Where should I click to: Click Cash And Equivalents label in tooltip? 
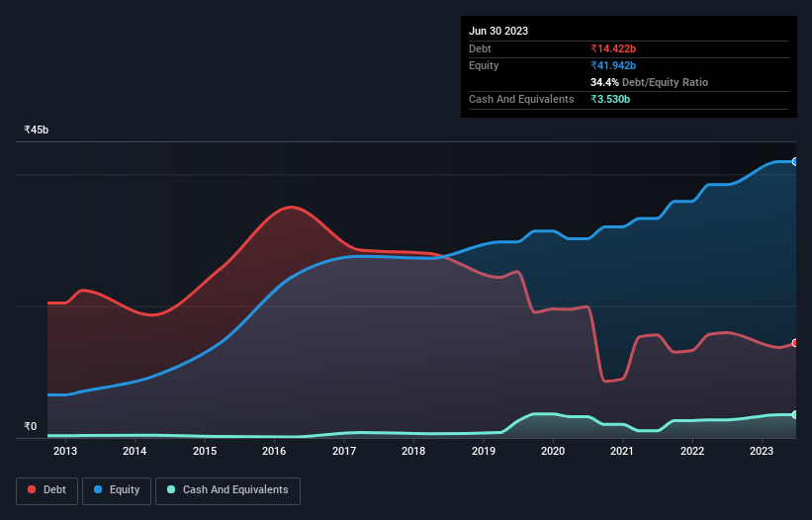[521, 99]
